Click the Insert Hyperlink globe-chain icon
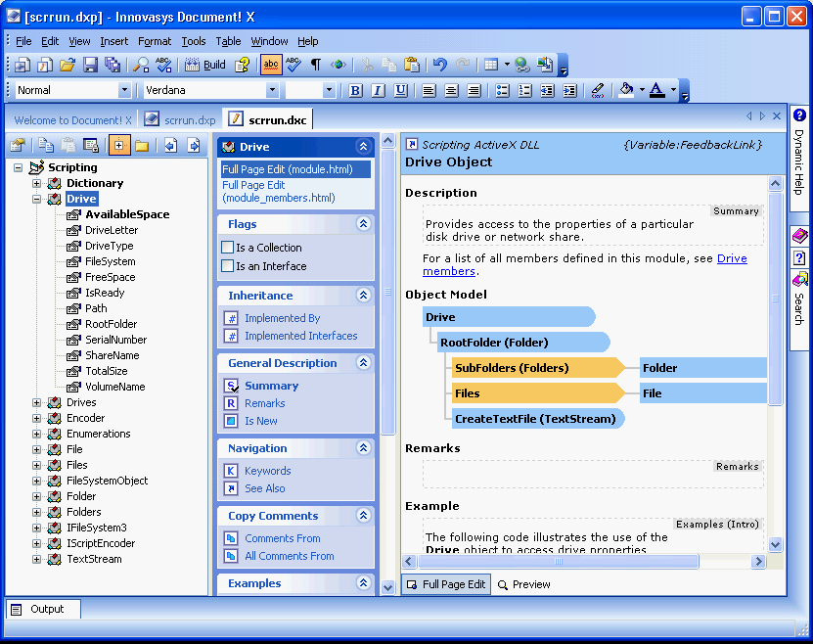 point(522,65)
